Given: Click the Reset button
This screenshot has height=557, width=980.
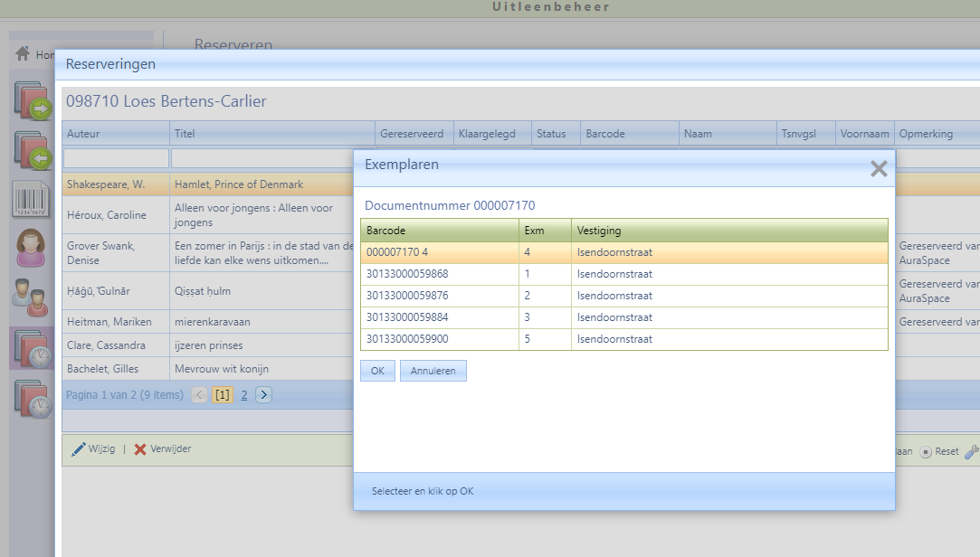Looking at the screenshot, I should coord(940,451).
